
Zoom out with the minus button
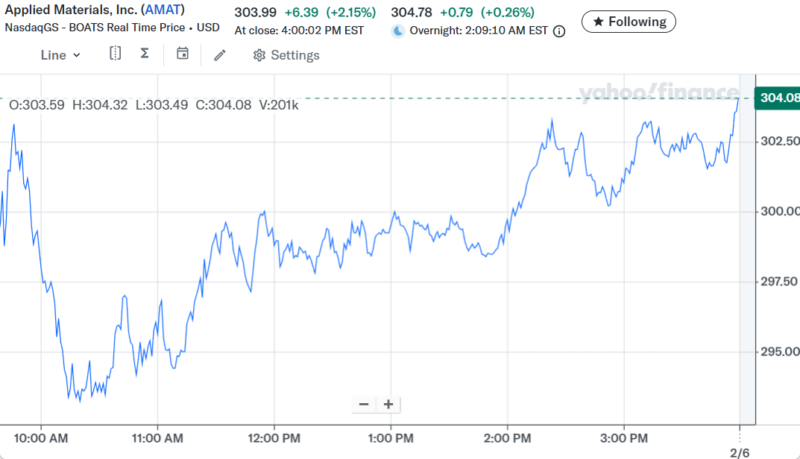click(364, 405)
